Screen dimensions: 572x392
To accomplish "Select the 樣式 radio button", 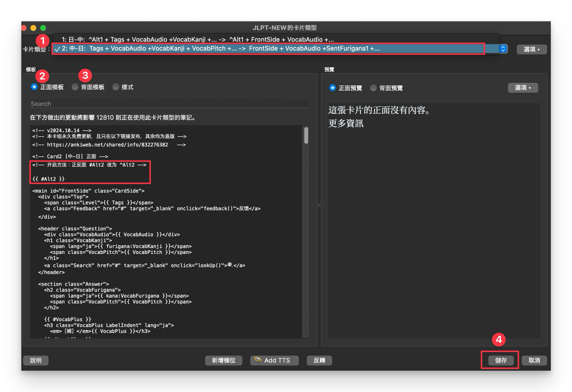I will [116, 87].
